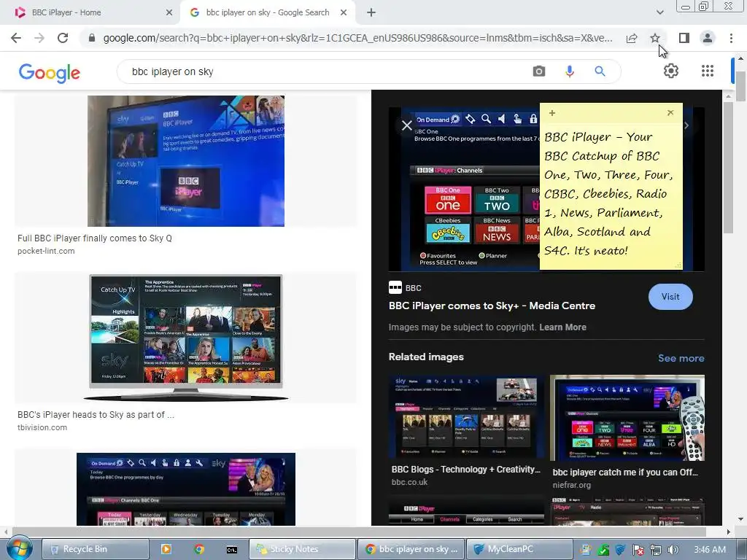This screenshot has width=747, height=560.
Task: Open the BBC Blogs related image
Action: pos(466,418)
